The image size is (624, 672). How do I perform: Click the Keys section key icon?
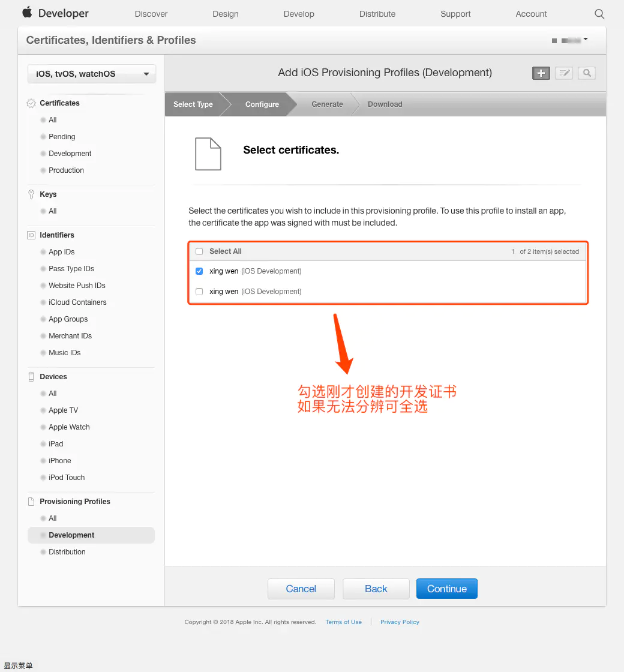coord(31,194)
